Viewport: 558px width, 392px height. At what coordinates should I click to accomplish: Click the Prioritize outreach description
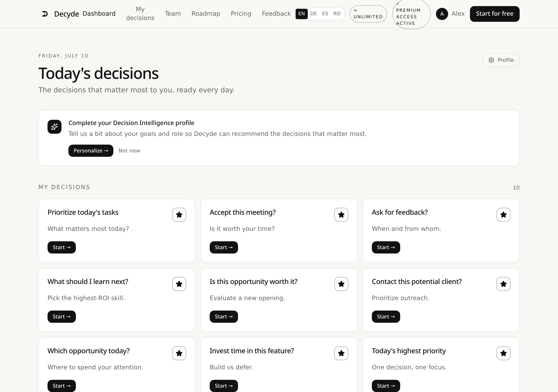tap(400, 298)
